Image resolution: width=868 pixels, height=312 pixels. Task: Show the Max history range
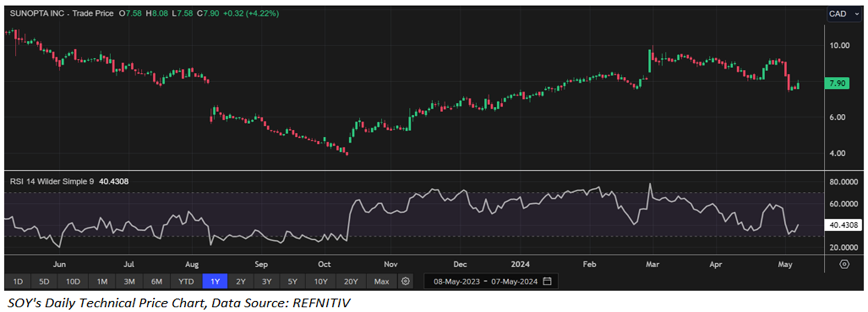381,281
